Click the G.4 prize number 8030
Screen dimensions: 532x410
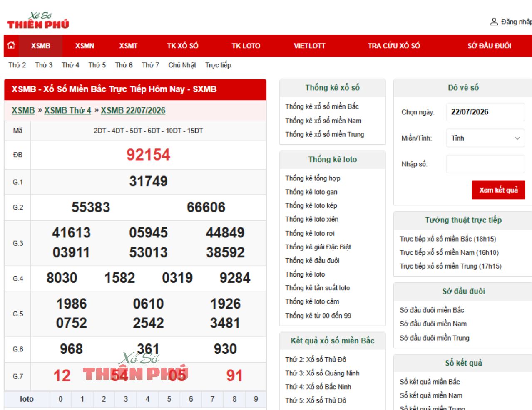[62, 278]
